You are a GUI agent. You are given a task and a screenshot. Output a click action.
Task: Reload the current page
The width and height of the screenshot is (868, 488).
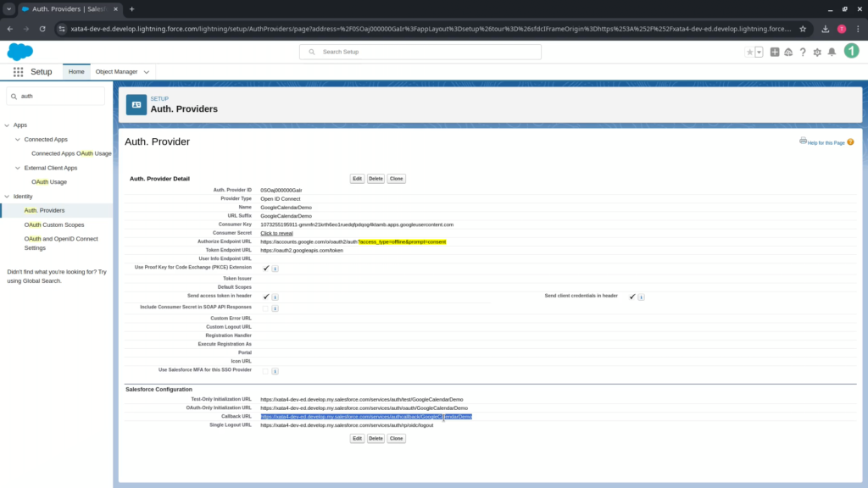42,29
